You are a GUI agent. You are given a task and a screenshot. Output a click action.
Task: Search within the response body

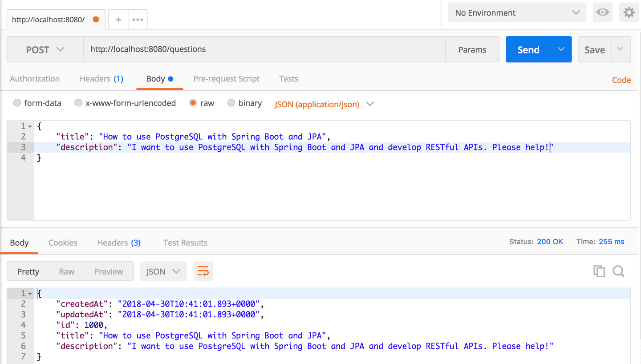618,271
